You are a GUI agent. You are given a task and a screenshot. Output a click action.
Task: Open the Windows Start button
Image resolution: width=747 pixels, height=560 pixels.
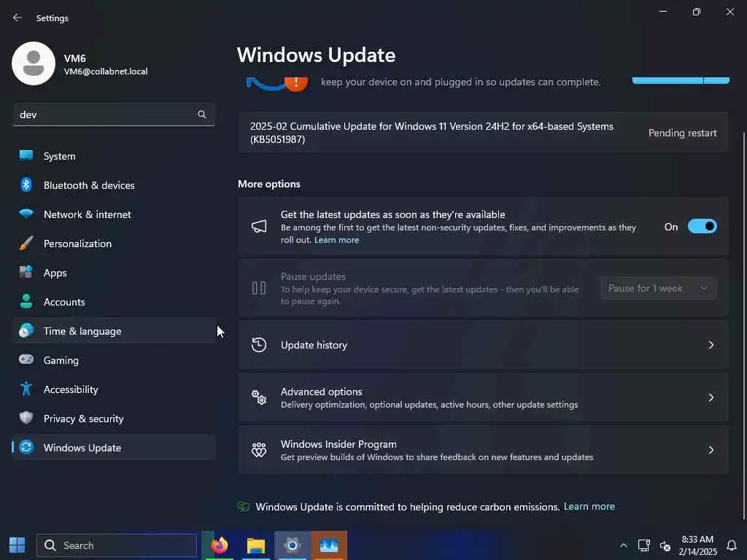click(18, 545)
